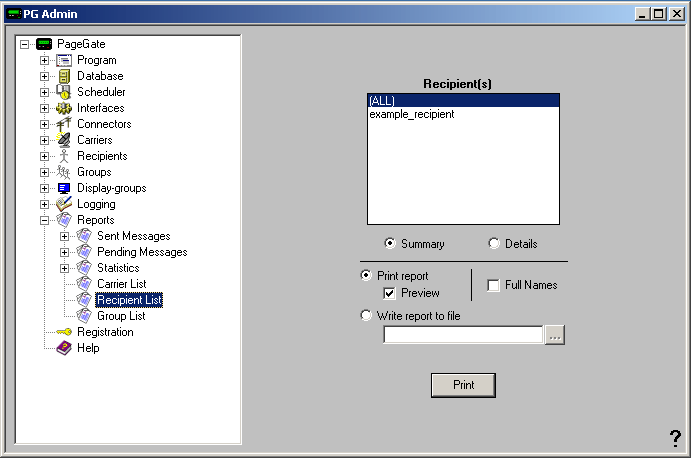Uncheck the Preview checkbox
This screenshot has width=691, height=458.
tap(390, 293)
